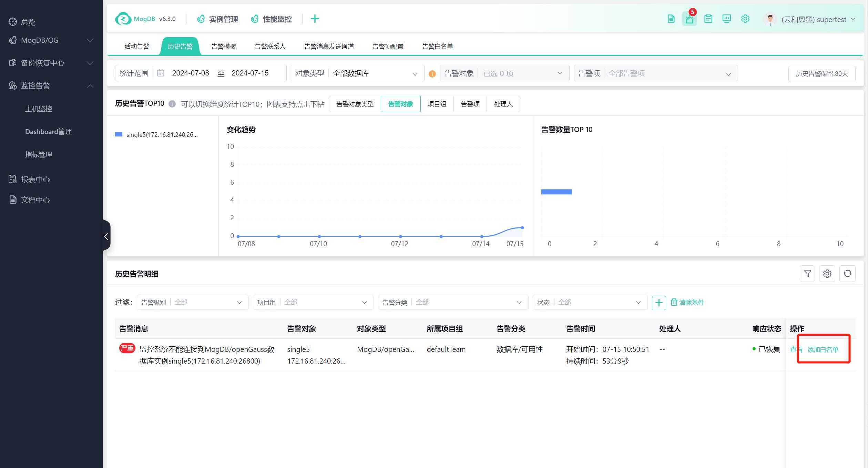Screen dimensions: 868x468
Task: Edit the end date 2024-07-15
Action: click(250, 73)
